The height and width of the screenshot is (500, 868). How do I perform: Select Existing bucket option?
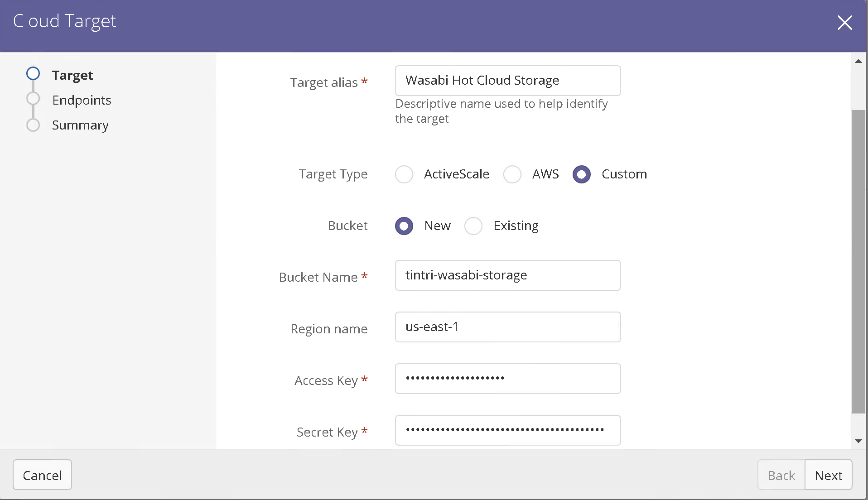(473, 226)
